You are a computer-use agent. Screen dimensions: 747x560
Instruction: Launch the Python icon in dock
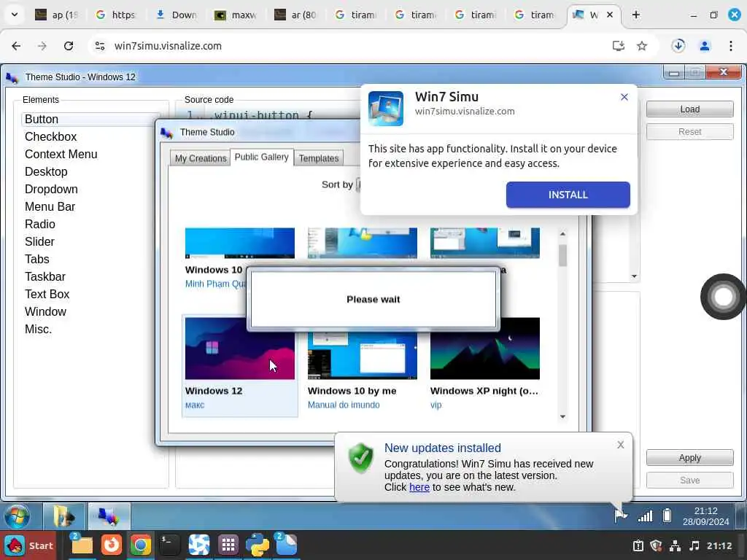coord(258,545)
